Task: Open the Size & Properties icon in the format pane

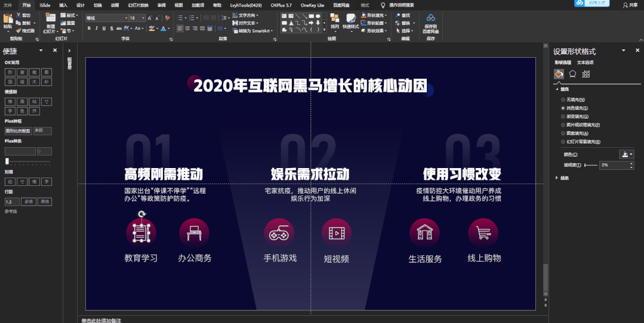Action: point(586,74)
